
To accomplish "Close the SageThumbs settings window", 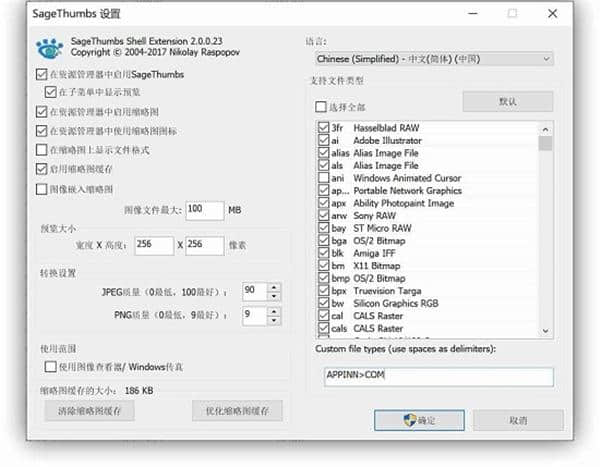I will (x=552, y=13).
